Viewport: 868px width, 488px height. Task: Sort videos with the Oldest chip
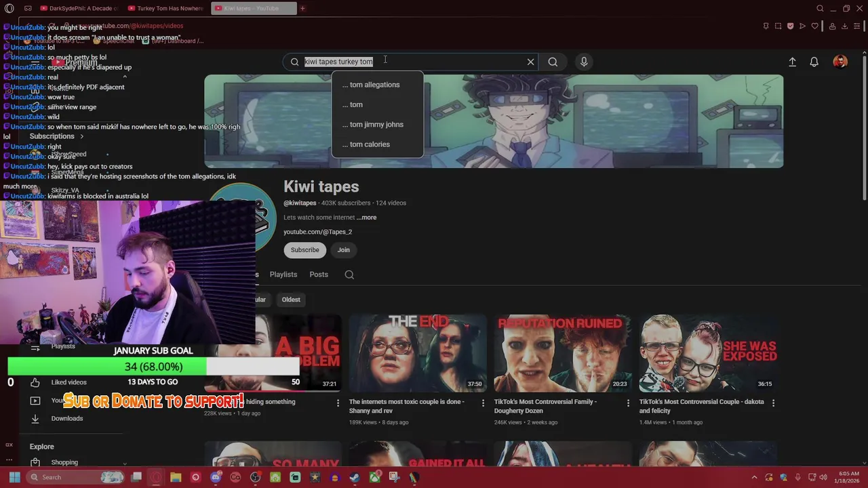291,300
